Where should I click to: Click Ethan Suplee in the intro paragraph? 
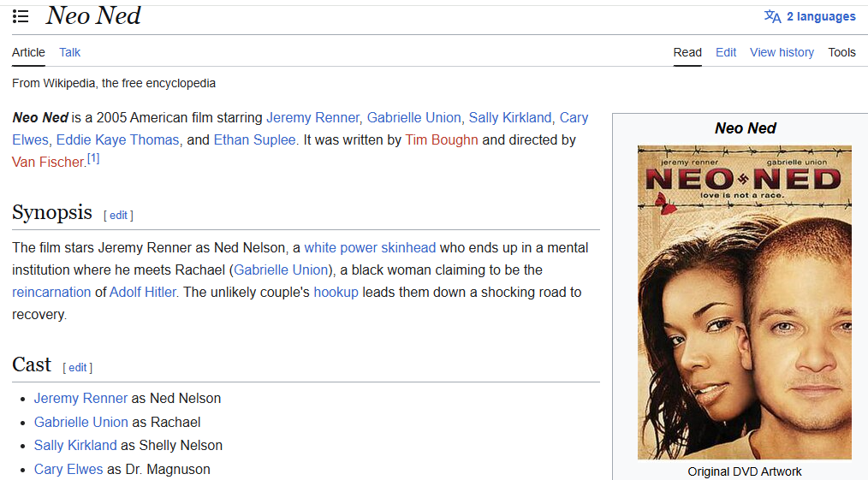(x=256, y=139)
